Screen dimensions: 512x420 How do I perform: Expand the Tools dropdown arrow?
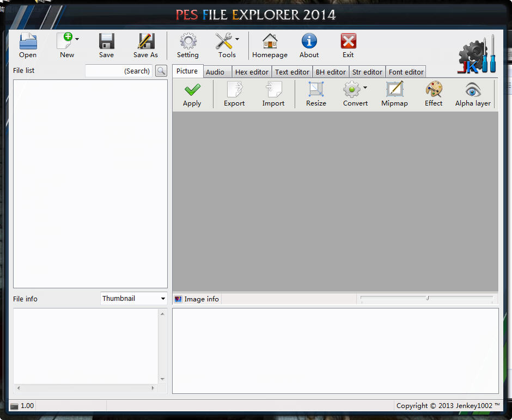(237, 39)
